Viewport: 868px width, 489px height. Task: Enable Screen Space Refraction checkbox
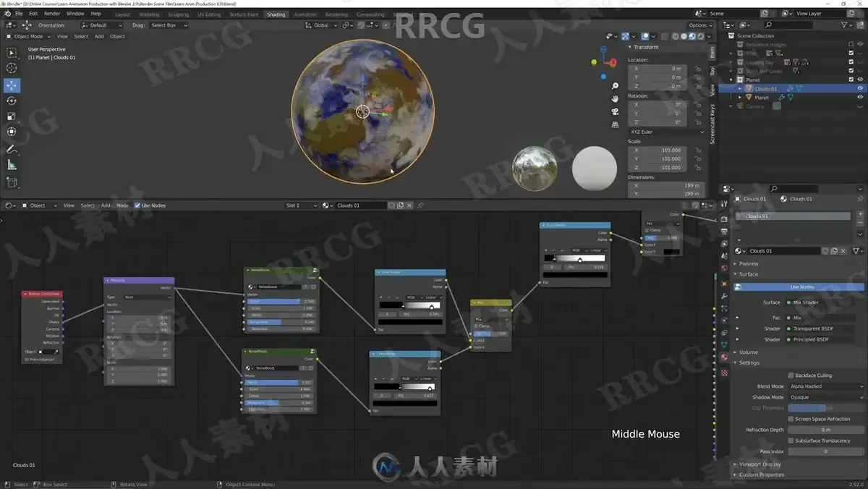[791, 419]
